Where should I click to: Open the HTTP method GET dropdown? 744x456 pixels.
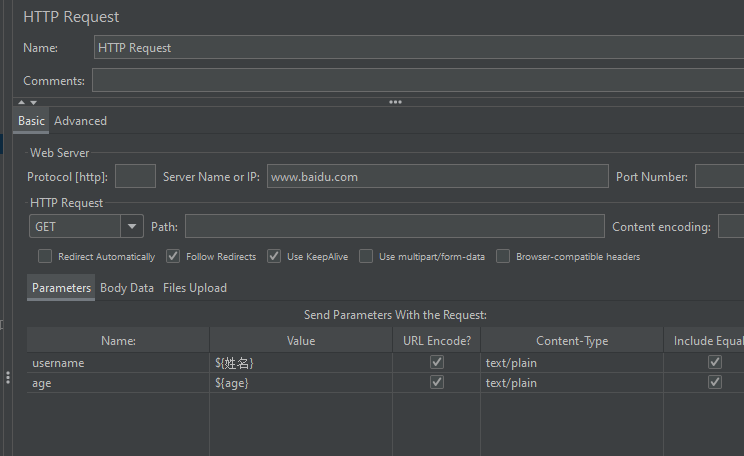133,227
